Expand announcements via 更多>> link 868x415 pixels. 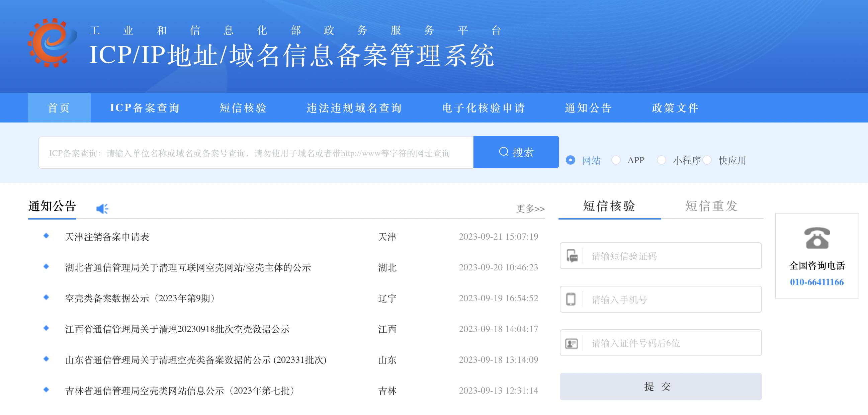(x=530, y=209)
